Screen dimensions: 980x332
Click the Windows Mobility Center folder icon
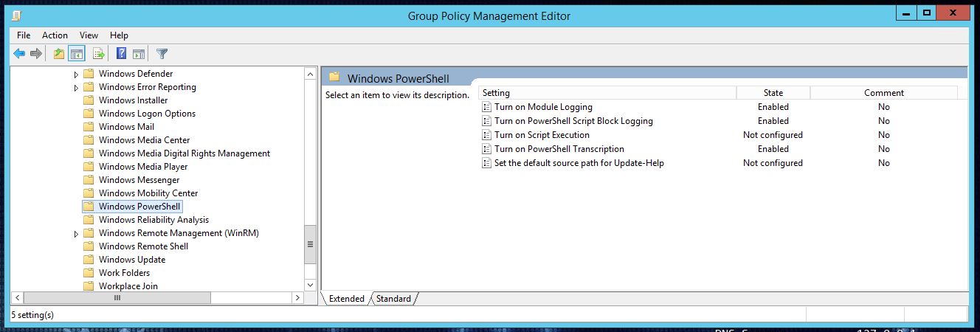pos(89,193)
